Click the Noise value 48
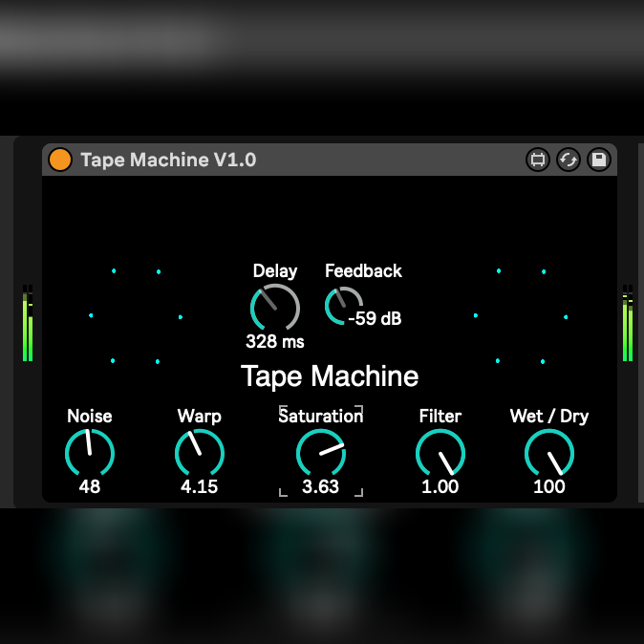644x644 pixels. point(90,487)
